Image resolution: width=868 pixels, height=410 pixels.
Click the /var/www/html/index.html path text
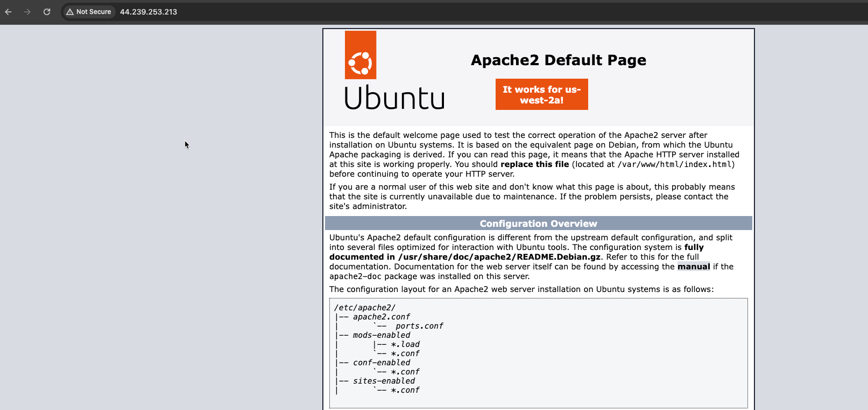[674, 164]
